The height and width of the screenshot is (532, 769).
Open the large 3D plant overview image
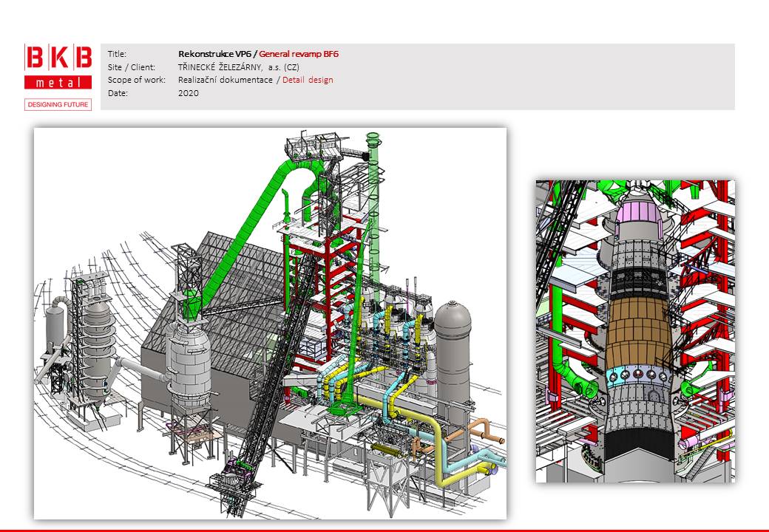(270, 323)
